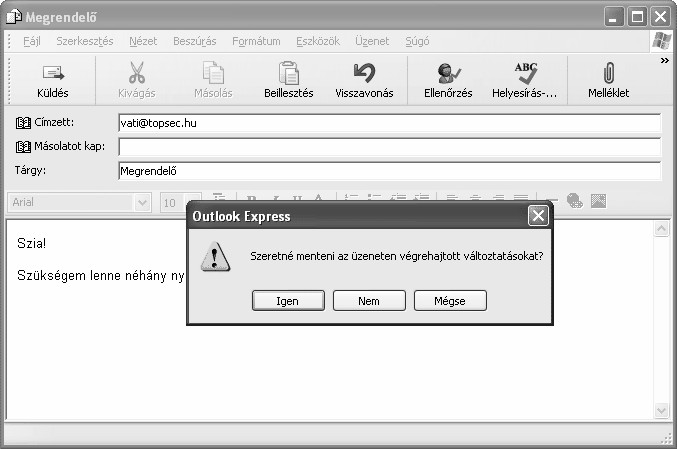Click the Másolás copy icon
The image size is (677, 449).
[x=213, y=73]
